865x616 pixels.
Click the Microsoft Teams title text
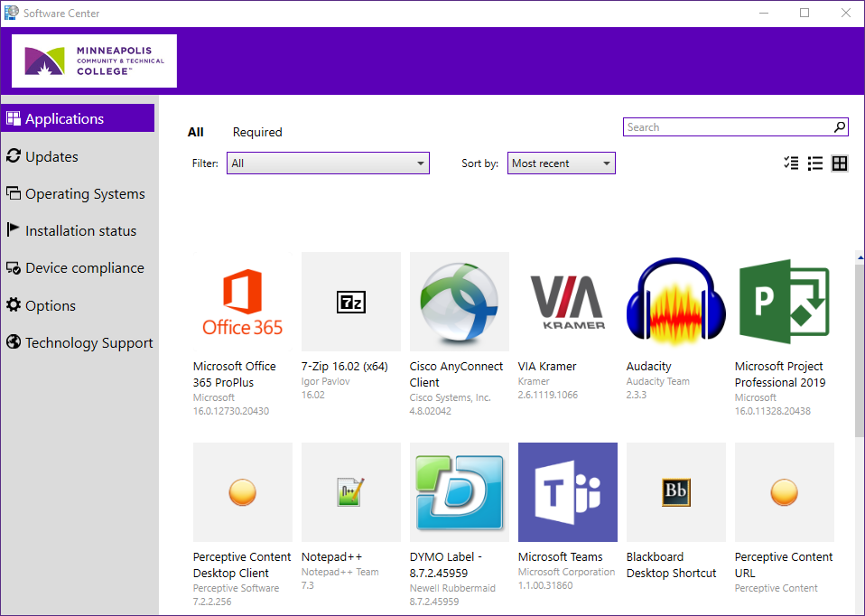[561, 556]
